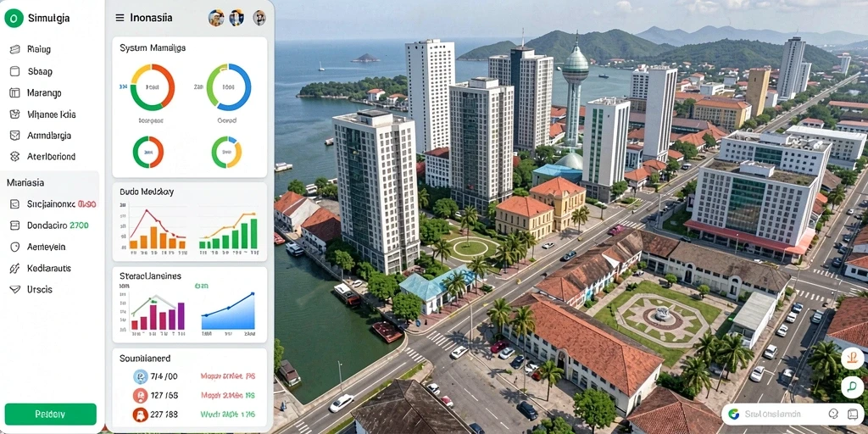Click the Sounblanerd card title
868x434 pixels.
coord(145,359)
